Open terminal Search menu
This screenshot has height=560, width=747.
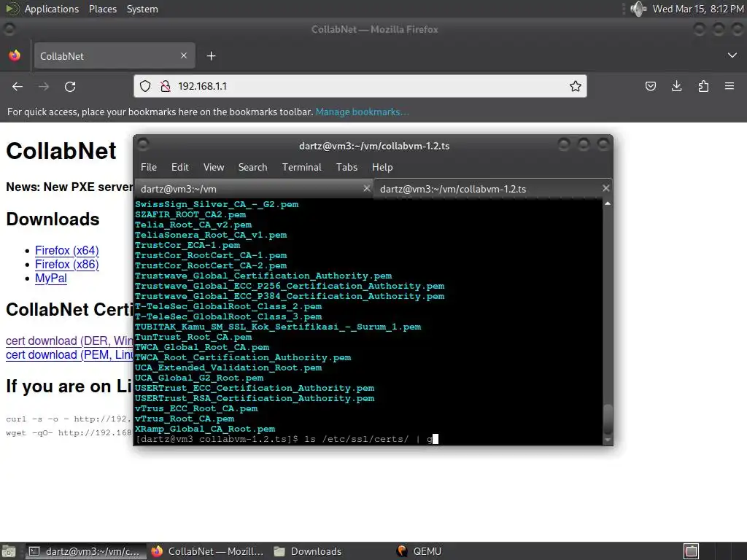click(252, 167)
